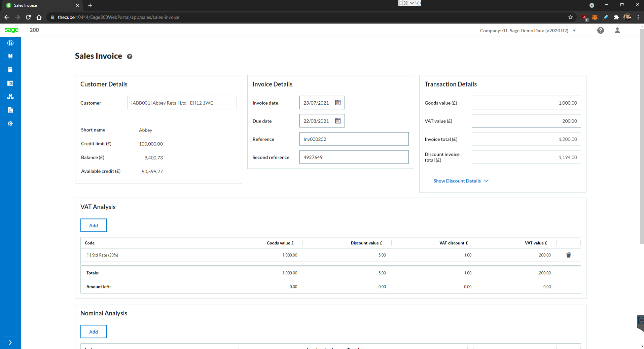Open the document sidebar icon
The width and height of the screenshot is (644, 349).
10,110
